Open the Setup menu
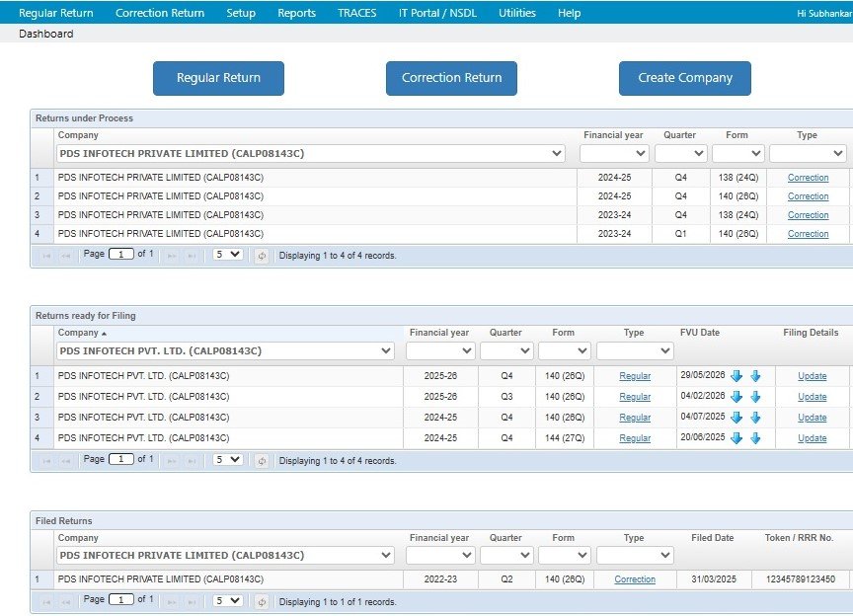This screenshot has height=616, width=853. (x=241, y=13)
